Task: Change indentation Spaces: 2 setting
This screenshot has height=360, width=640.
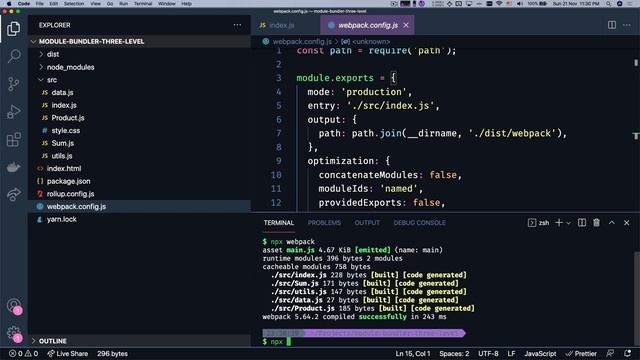Action: (454, 353)
